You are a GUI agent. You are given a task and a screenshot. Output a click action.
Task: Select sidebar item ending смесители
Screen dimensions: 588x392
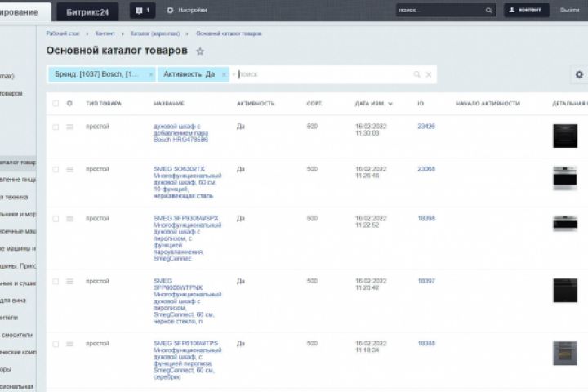point(17,335)
